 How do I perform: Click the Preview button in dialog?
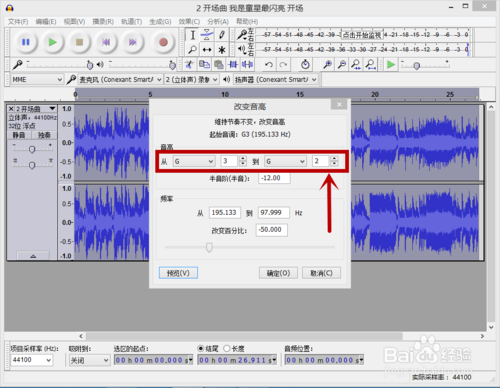click(178, 273)
